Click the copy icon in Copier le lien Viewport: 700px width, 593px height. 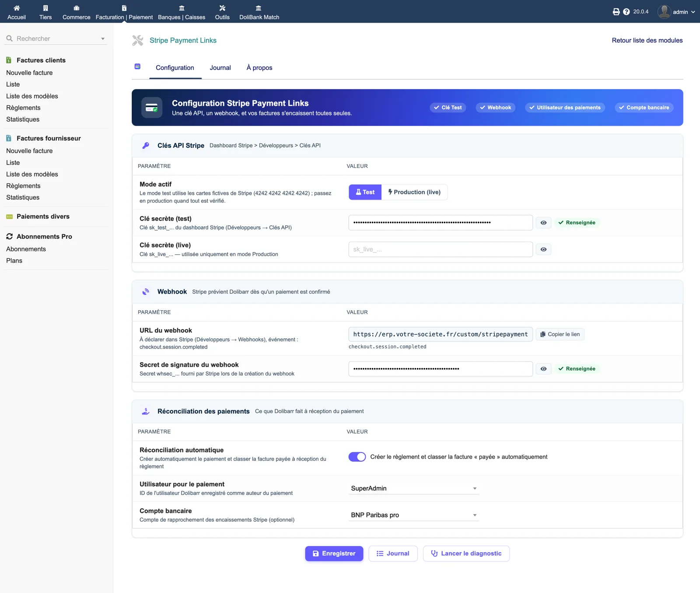[543, 334]
